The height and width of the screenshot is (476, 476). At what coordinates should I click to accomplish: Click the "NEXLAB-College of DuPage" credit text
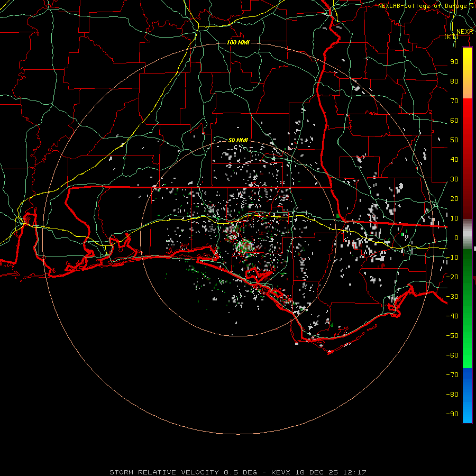[x=423, y=6]
